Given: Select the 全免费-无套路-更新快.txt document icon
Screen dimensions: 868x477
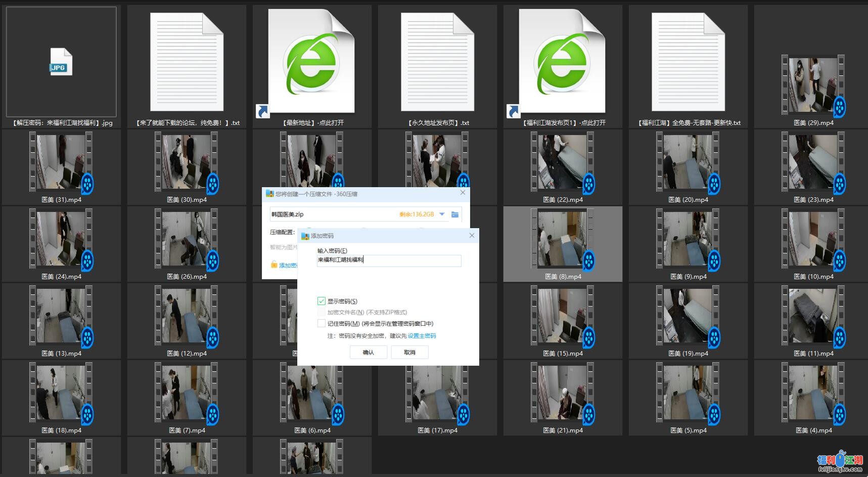Looking at the screenshot, I should coord(688,62).
